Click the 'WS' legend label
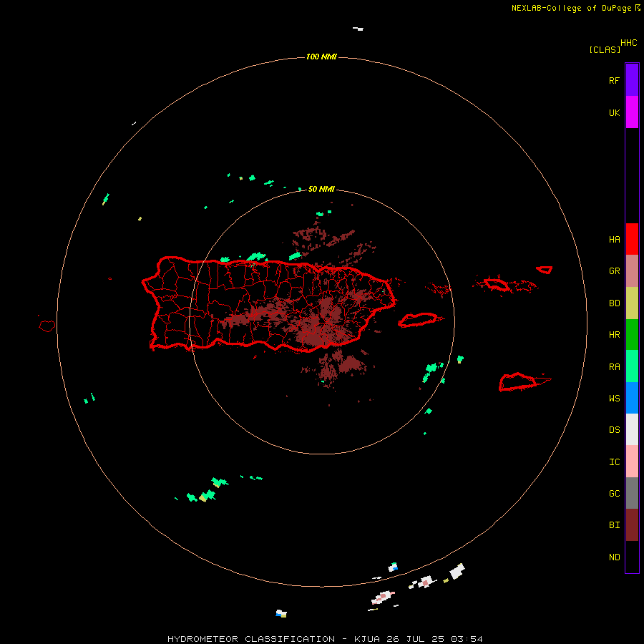644x644 pixels. [x=615, y=398]
